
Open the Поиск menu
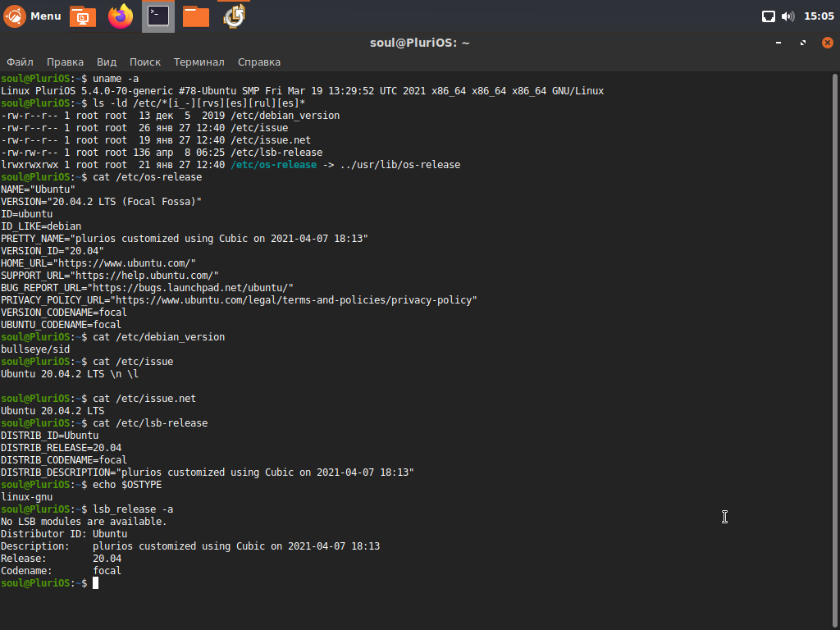point(145,62)
